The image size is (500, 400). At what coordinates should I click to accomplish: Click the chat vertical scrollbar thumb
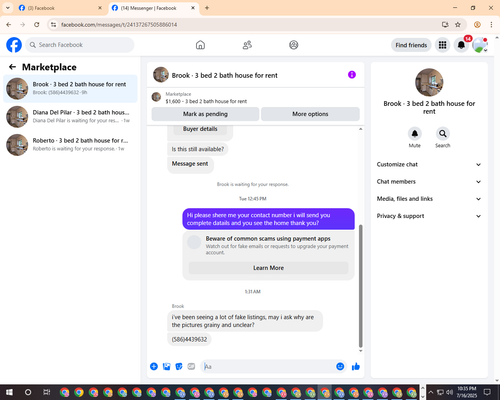pyautogui.click(x=360, y=286)
